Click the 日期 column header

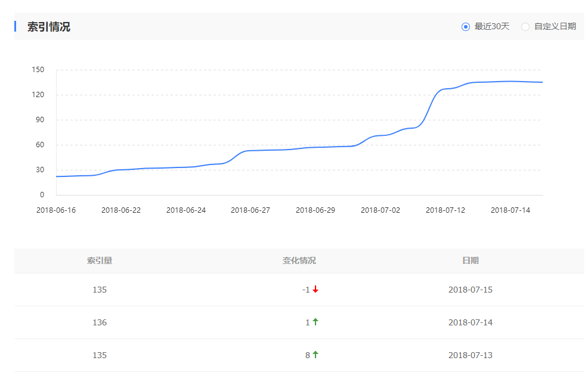(x=471, y=260)
